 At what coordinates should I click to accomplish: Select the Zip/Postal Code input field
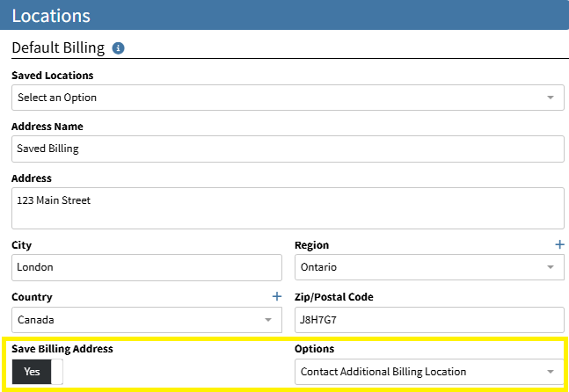click(428, 320)
